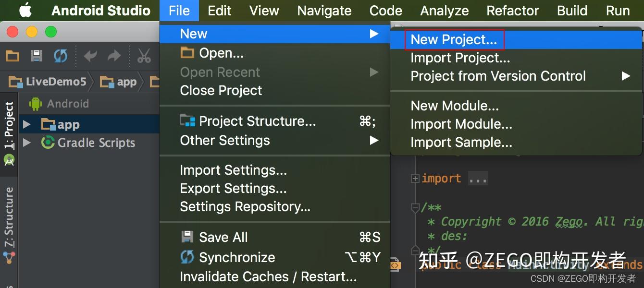Open a file using the folder toolbar icon
This screenshot has height=288, width=644.
click(12, 55)
